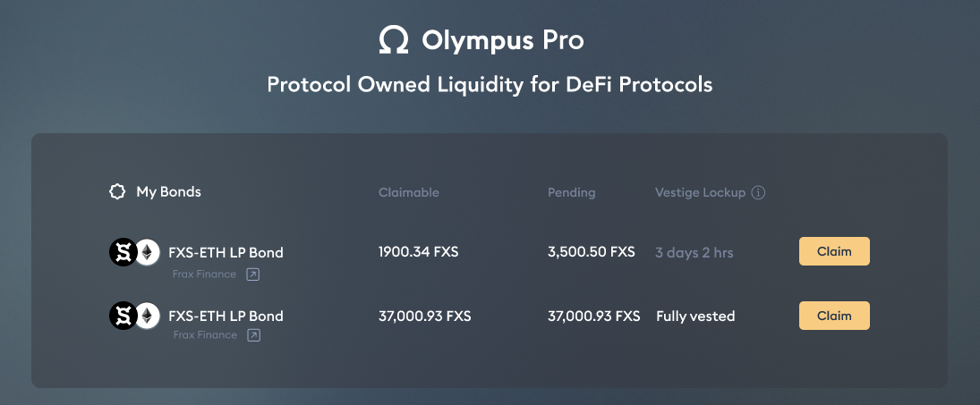This screenshot has height=405, width=980.
Task: Open external link icon in first bond row
Action: [x=252, y=274]
